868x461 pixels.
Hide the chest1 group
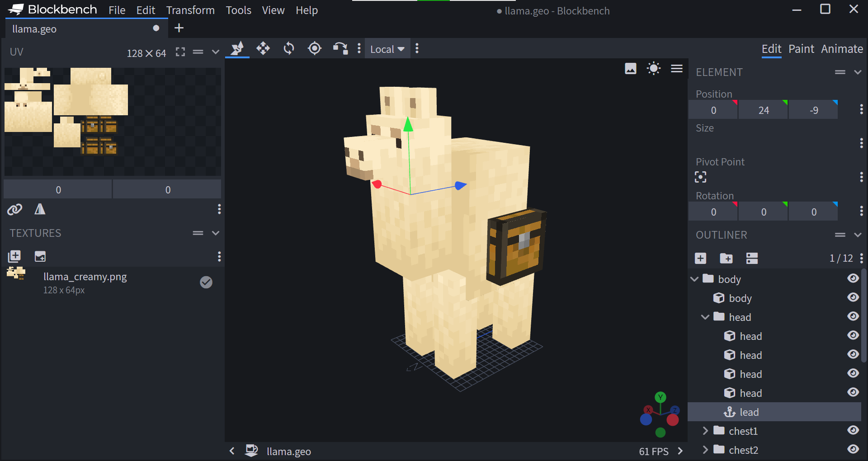[x=853, y=430]
